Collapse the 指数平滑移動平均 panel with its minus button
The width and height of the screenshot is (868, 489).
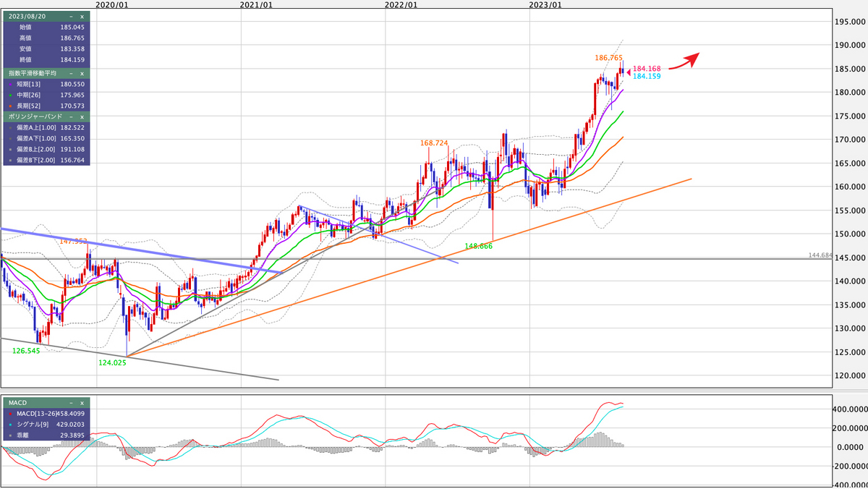point(71,73)
